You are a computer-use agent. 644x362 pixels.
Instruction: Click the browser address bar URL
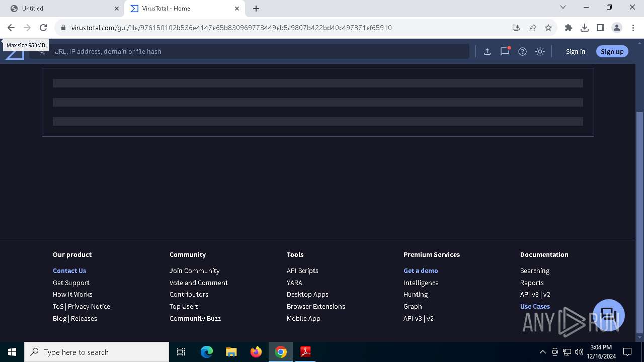231,28
